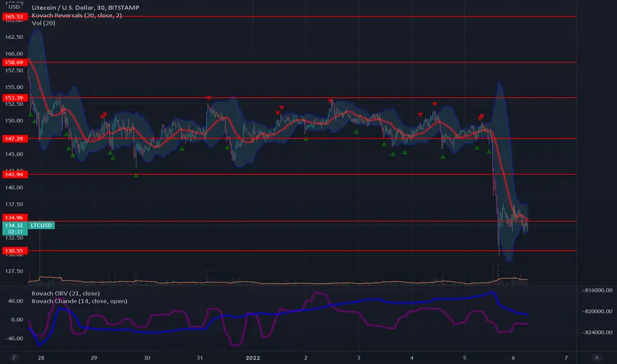Select the Kovach Chande (14, close, open) legend

79,301
